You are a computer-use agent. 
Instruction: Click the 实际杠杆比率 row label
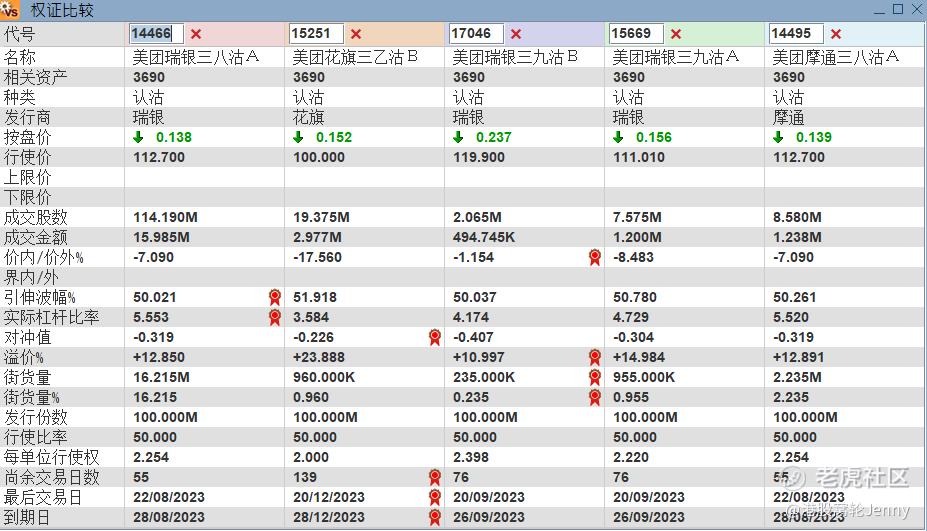(51, 317)
